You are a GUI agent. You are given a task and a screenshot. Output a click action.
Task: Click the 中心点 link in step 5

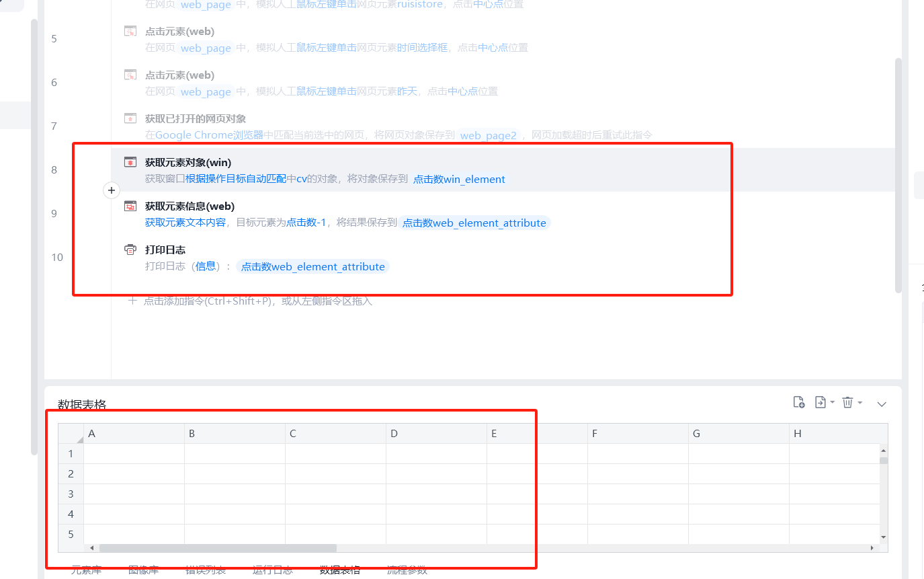[x=493, y=48]
